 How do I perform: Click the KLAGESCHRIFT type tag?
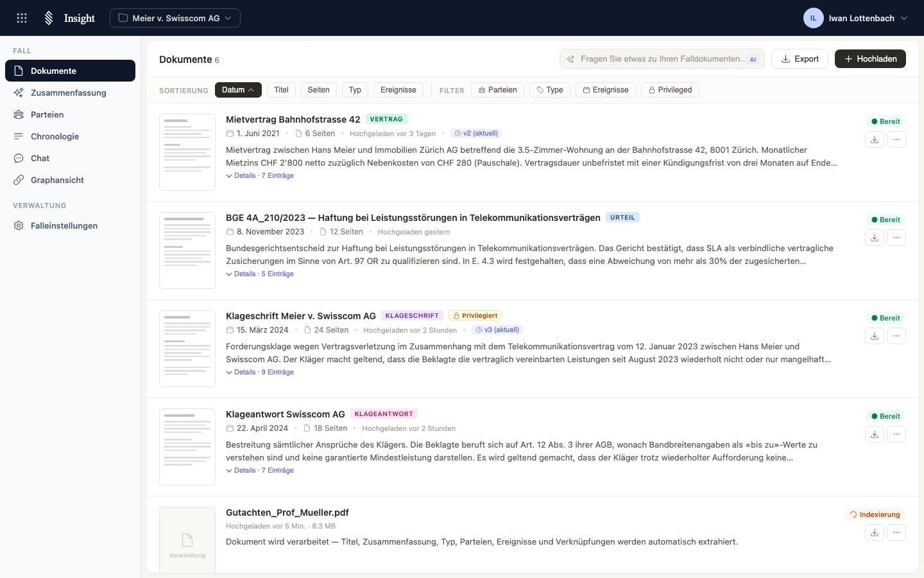pos(412,316)
